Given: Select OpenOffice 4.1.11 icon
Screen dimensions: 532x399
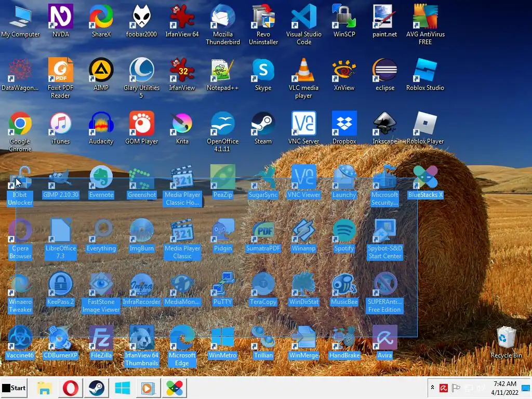Looking at the screenshot, I should tap(222, 131).
